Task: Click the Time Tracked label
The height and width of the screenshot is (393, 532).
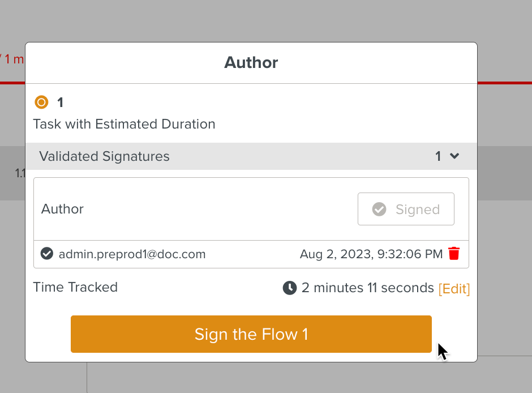Action: coord(75,287)
